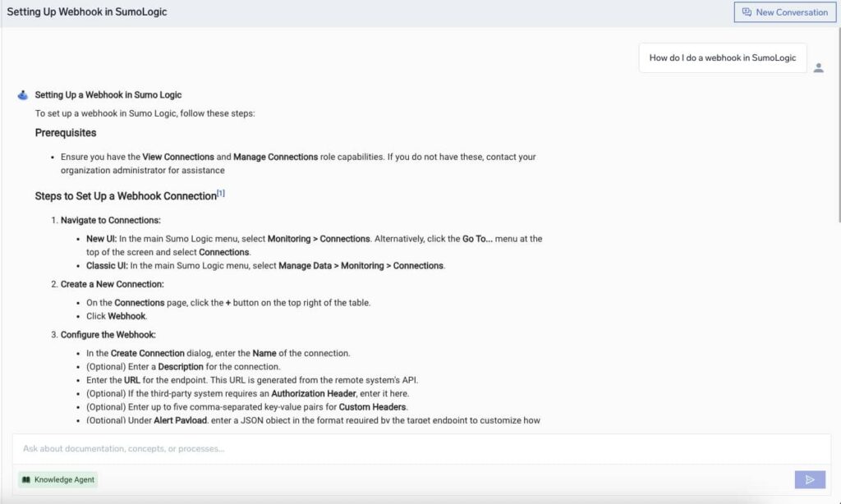Screen dimensions: 841x504
Task: Click the user avatar icon beside the question
Action: [819, 69]
